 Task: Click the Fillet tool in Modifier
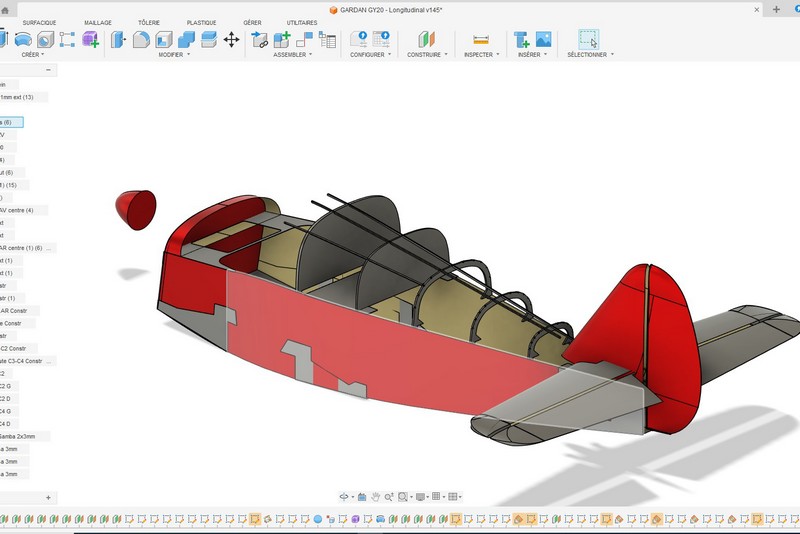(x=141, y=40)
